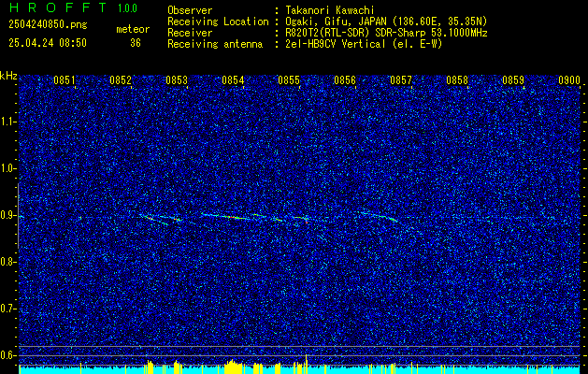Click the R820T2(RTL-SDR) SDR-Sharp receiver text

click(386, 33)
